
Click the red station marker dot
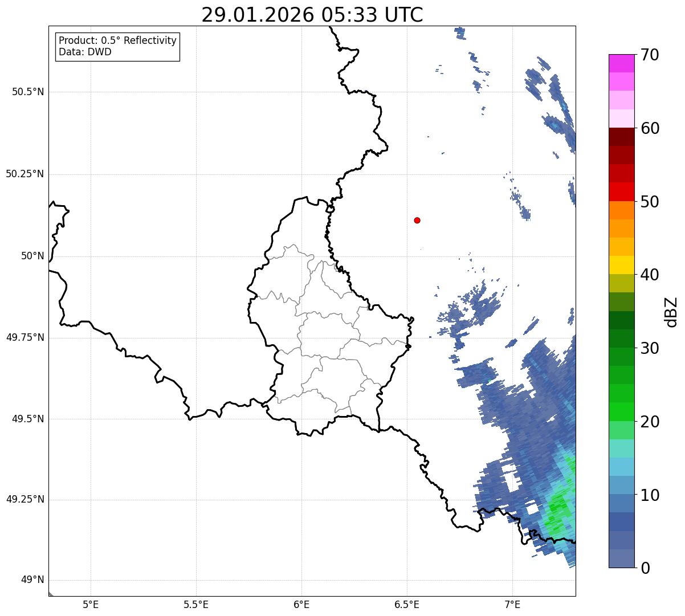417,220
